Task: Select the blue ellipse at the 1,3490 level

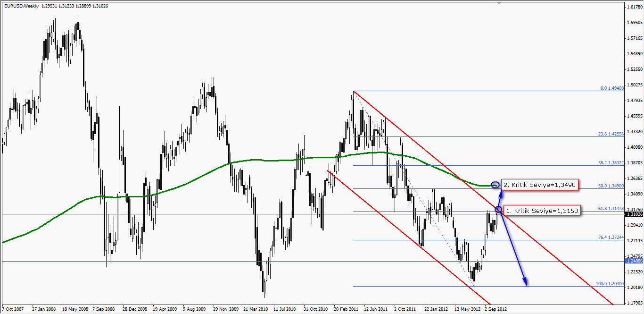Action: pyautogui.click(x=495, y=185)
